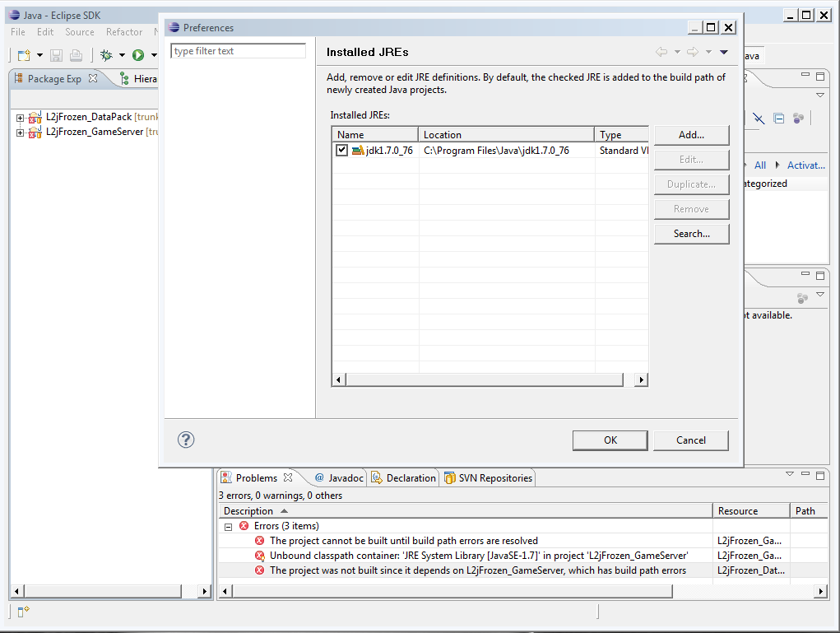
Task: Collapse the Errors (3 items) group
Action: click(228, 527)
